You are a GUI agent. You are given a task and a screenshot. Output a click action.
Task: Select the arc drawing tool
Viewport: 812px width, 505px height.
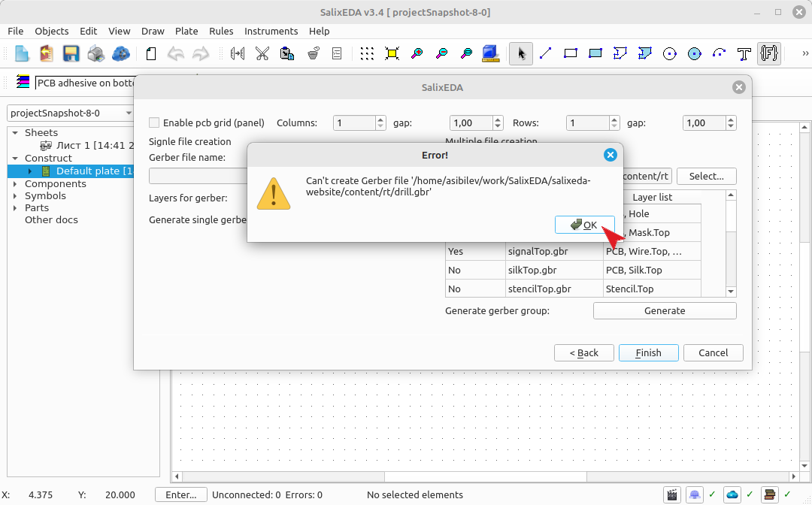[720, 54]
